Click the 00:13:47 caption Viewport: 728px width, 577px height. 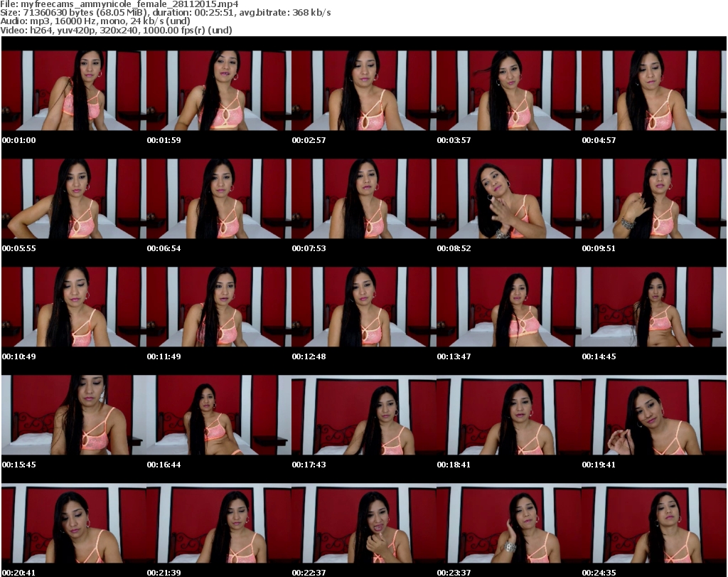point(454,356)
